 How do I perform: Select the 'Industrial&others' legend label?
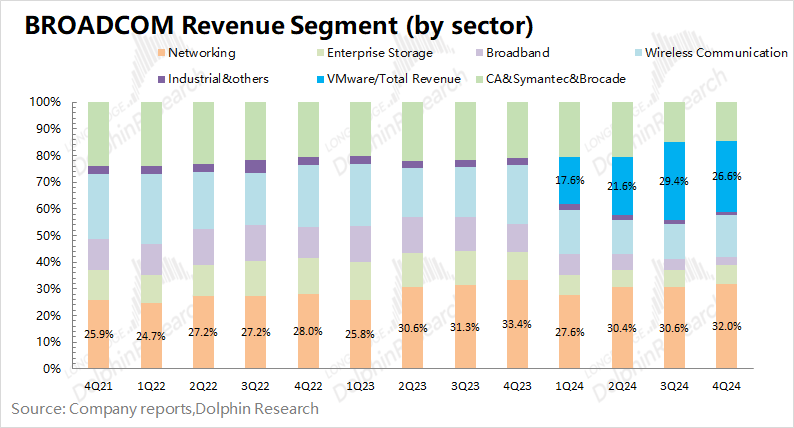pyautogui.click(x=218, y=79)
